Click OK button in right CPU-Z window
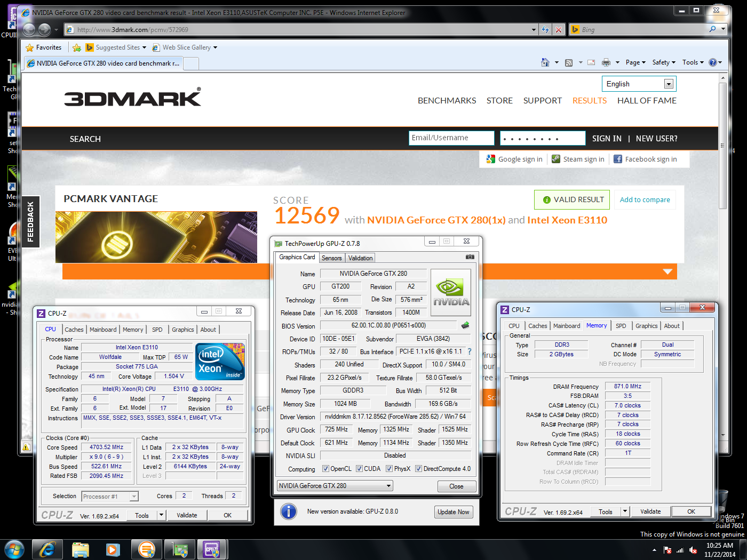 [x=691, y=511]
